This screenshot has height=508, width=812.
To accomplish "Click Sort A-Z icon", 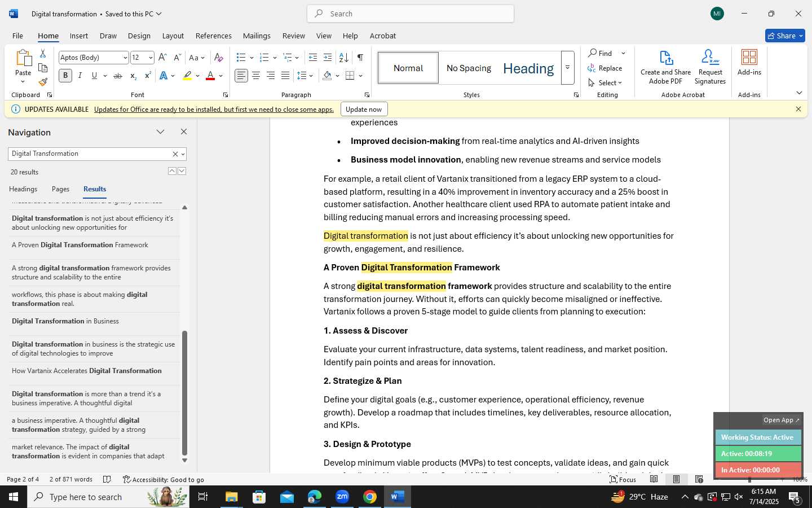I will [x=343, y=58].
